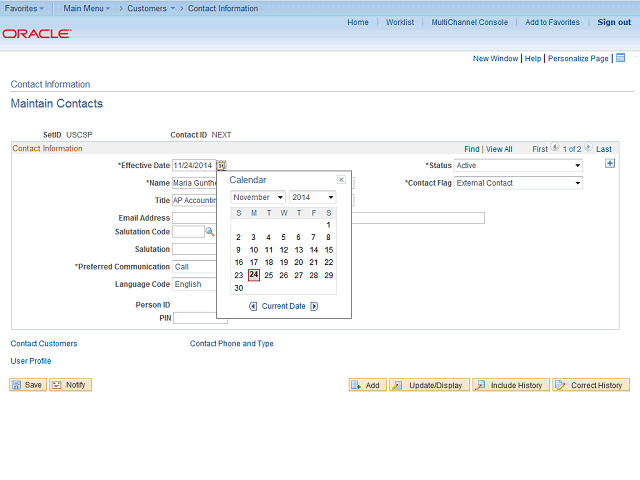The height and width of the screenshot is (480, 640).
Task: Select day 10 in the Calendar
Action: click(253, 250)
